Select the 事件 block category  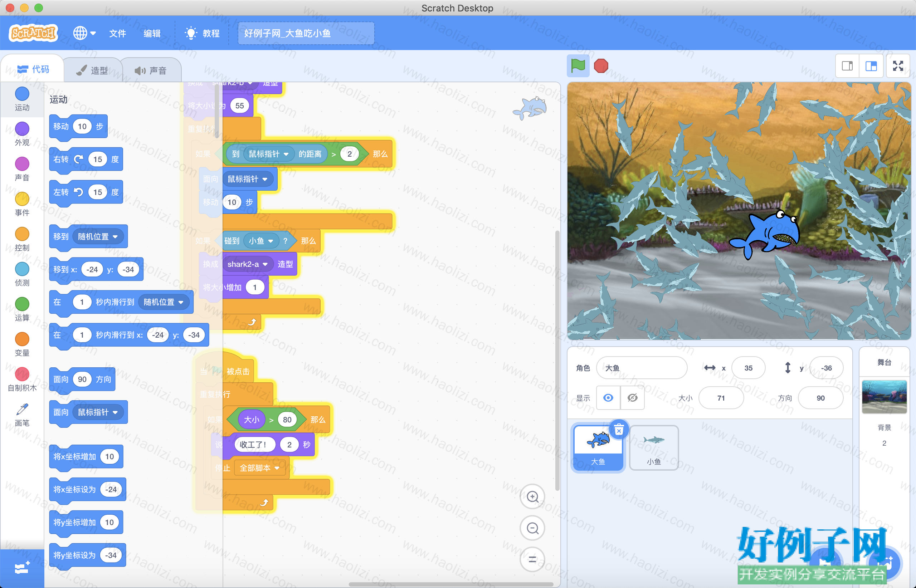tap(22, 204)
